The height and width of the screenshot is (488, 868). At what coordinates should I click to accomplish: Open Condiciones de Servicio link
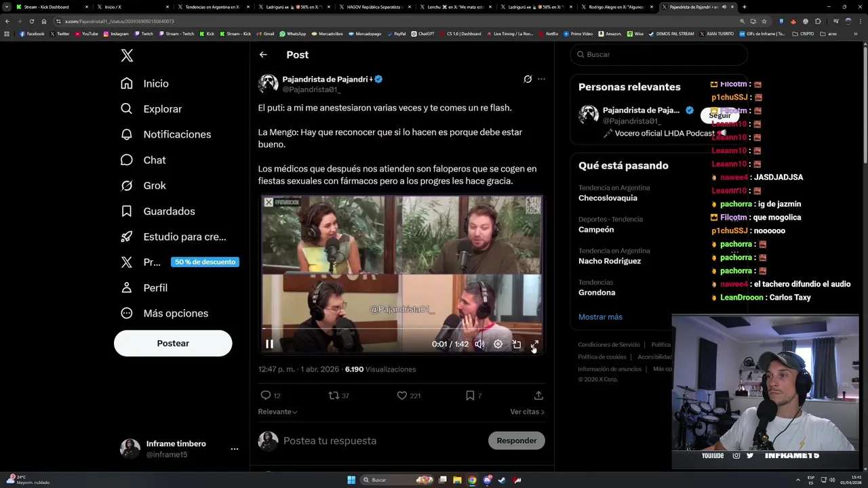[609, 345]
